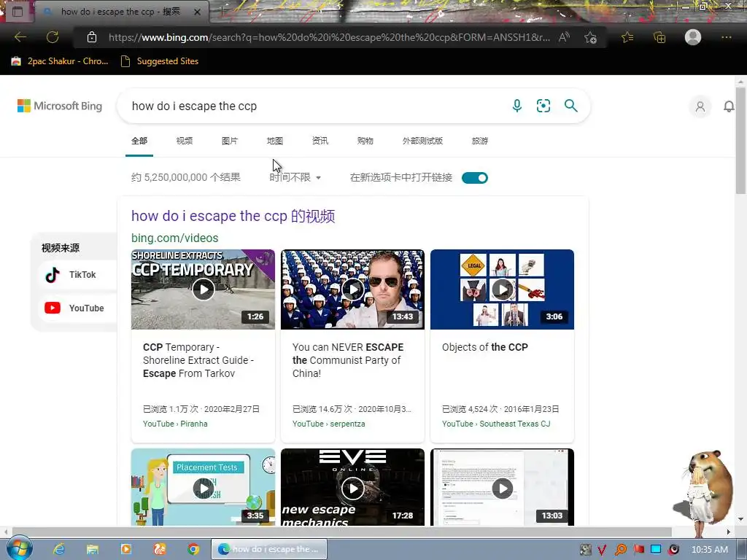The image size is (747, 560).
Task: Open the 旅游 tab
Action: point(480,141)
